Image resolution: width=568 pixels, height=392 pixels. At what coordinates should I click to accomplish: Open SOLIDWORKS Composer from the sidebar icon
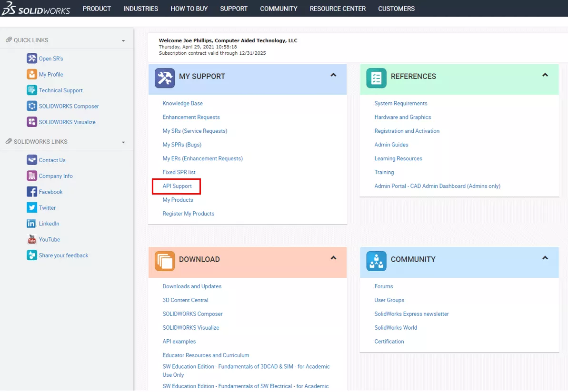[31, 106]
